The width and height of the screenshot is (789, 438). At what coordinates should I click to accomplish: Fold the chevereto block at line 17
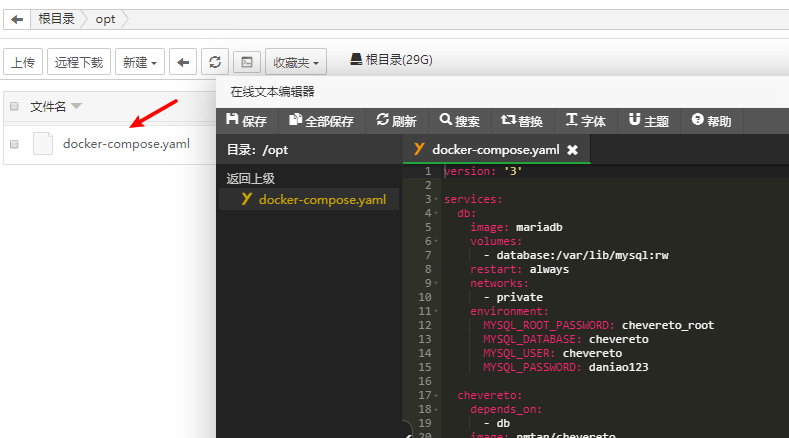[x=436, y=396]
